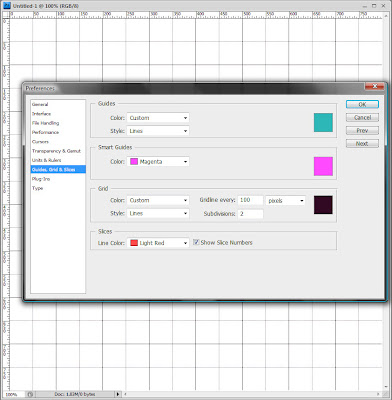
Task: Click the Cancel button
Action: coord(362,117)
